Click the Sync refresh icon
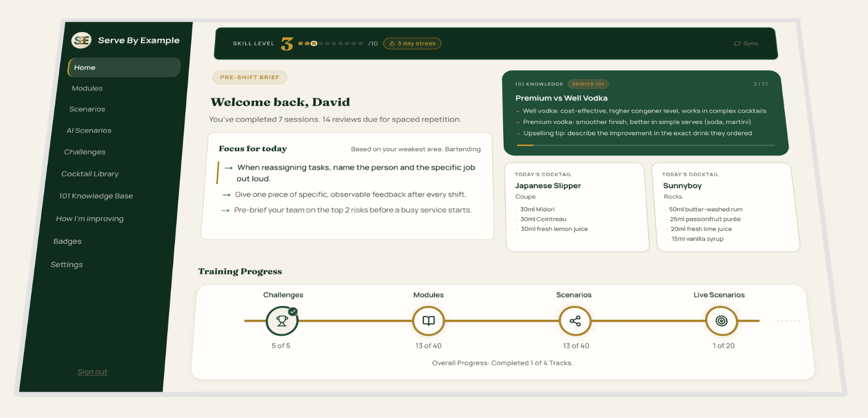The height and width of the screenshot is (418, 868). click(737, 44)
